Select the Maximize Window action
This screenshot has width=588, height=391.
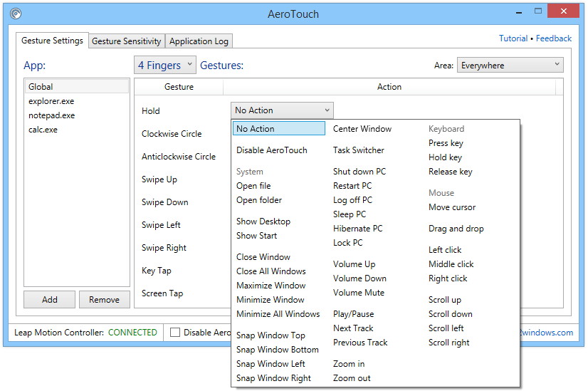pyautogui.click(x=271, y=286)
